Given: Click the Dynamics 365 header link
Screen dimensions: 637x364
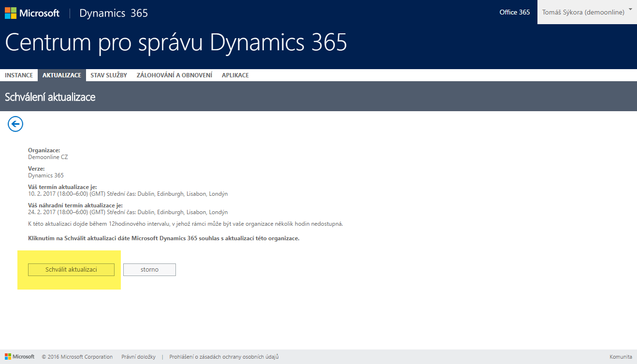Looking at the screenshot, I should pyautogui.click(x=114, y=13).
